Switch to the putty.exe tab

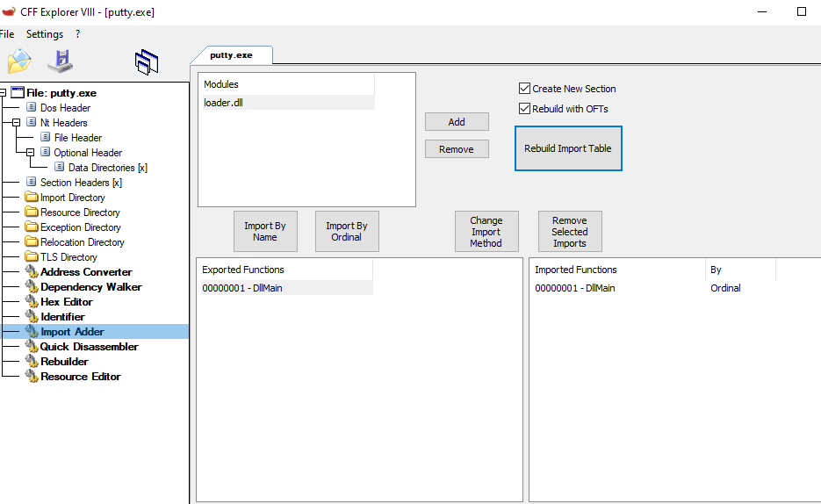[x=231, y=55]
